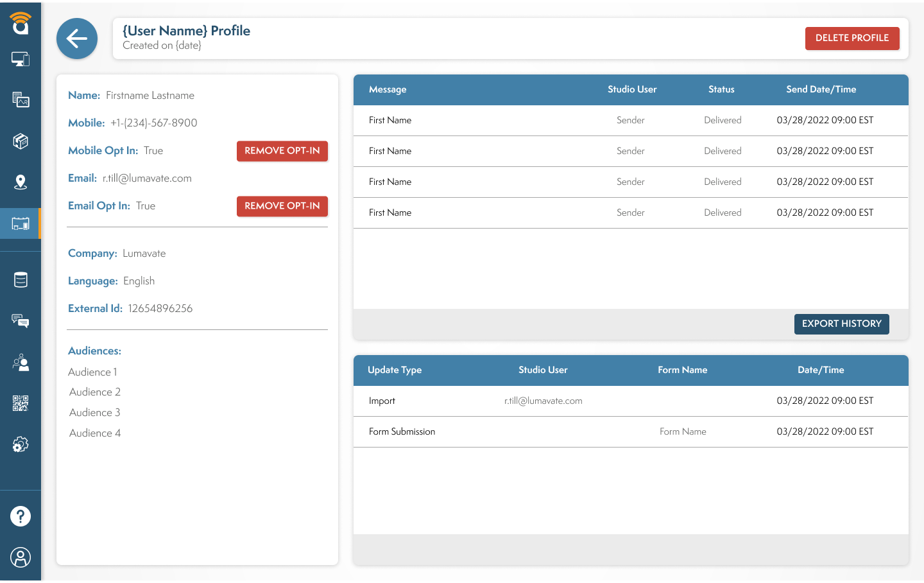
Task: Open the user account profile icon
Action: [x=21, y=557]
